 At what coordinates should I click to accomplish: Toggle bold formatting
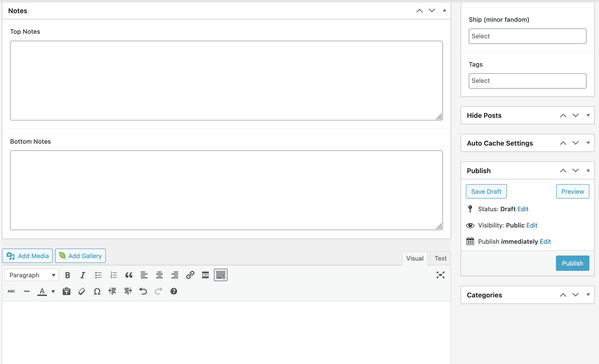pos(68,275)
